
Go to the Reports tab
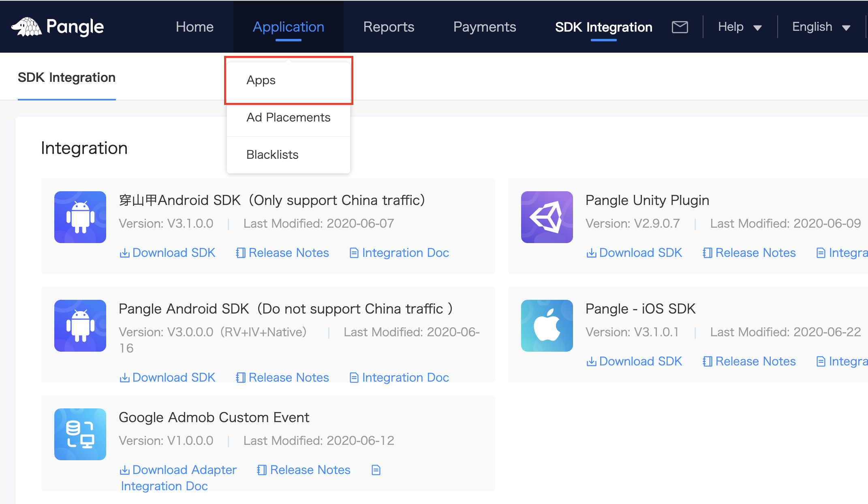[x=389, y=27]
